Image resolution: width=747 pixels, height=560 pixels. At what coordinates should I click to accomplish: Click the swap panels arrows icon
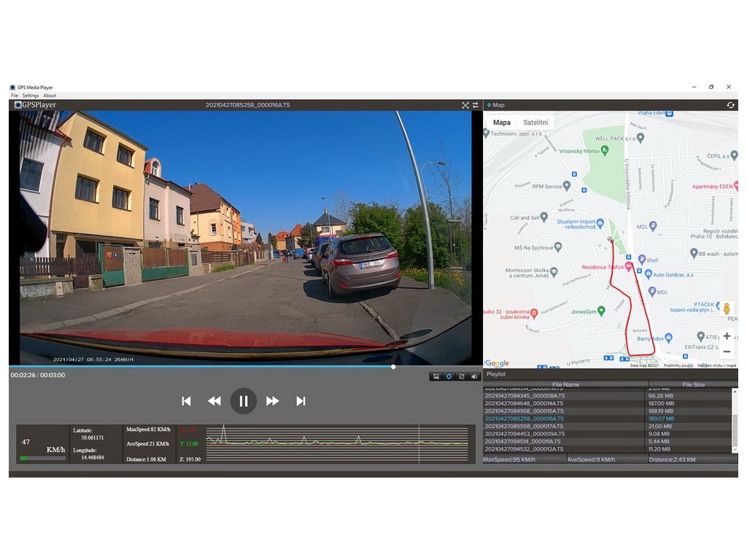pos(476,105)
